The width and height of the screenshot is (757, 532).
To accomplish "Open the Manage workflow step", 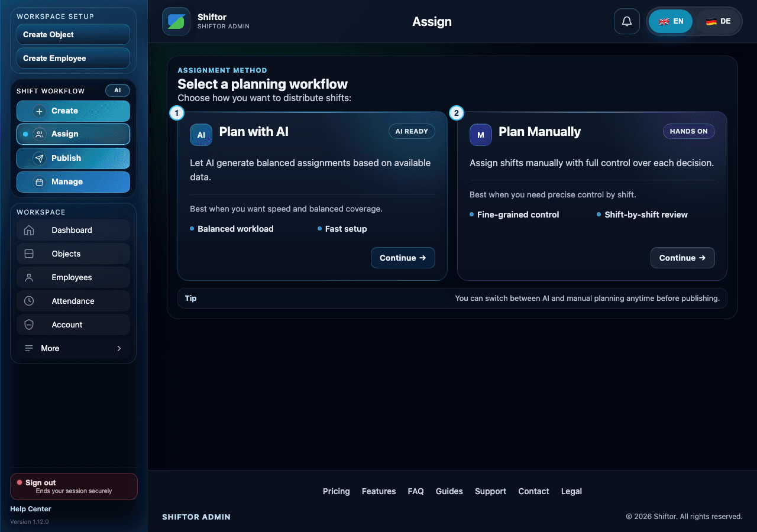I will tap(73, 182).
